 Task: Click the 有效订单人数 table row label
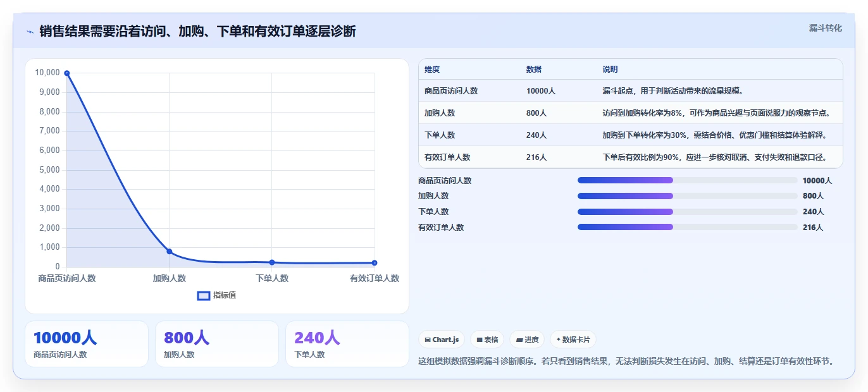click(x=447, y=157)
